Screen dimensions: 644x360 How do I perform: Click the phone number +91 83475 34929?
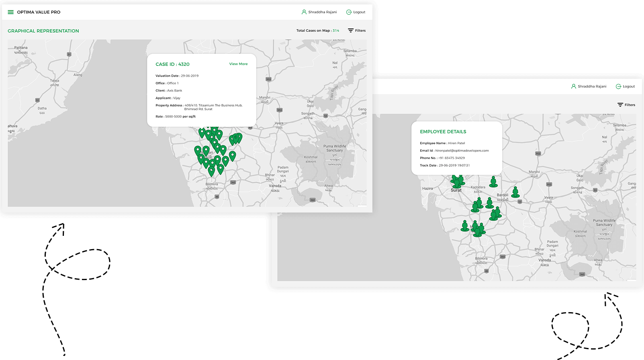[x=451, y=158]
